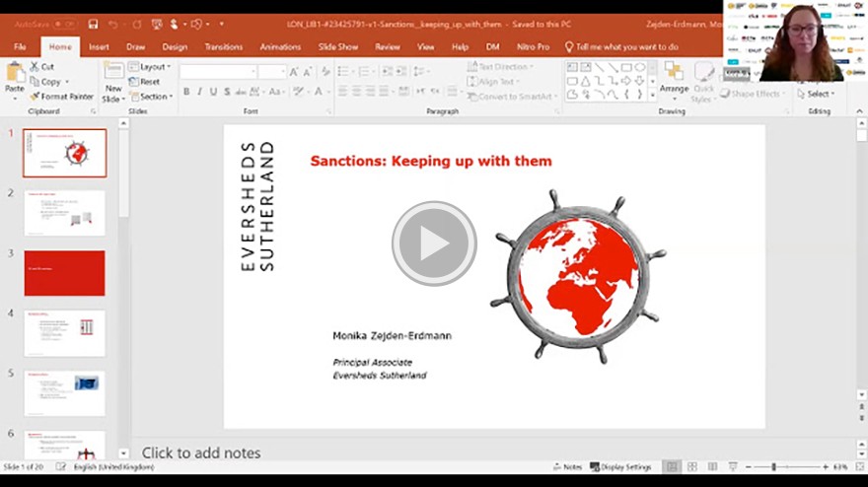Viewport: 868px width, 487px height.
Task: Click the Save icon in the quick access toolbar
Action: [93, 25]
